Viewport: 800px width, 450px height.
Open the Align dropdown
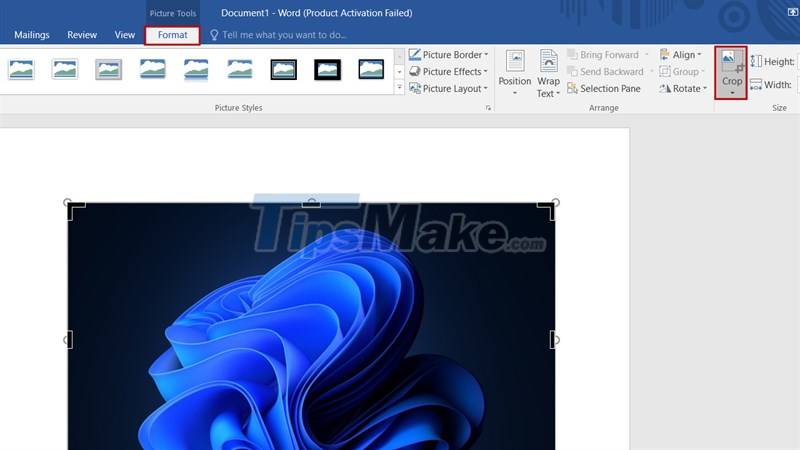tap(681, 55)
